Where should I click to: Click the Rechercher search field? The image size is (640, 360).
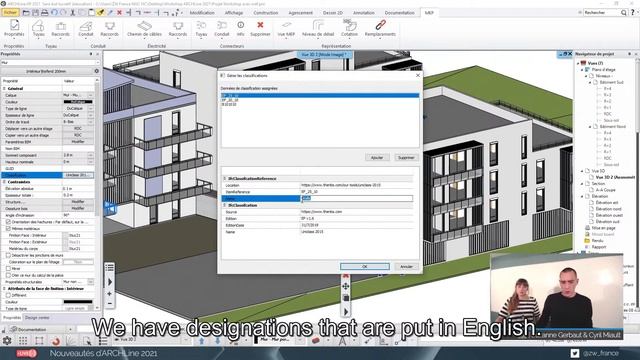click(x=602, y=13)
